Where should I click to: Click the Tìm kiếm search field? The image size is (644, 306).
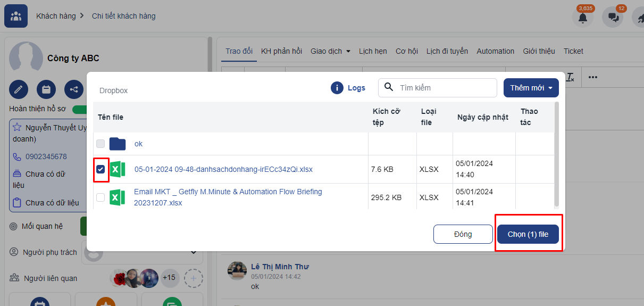[x=444, y=88]
